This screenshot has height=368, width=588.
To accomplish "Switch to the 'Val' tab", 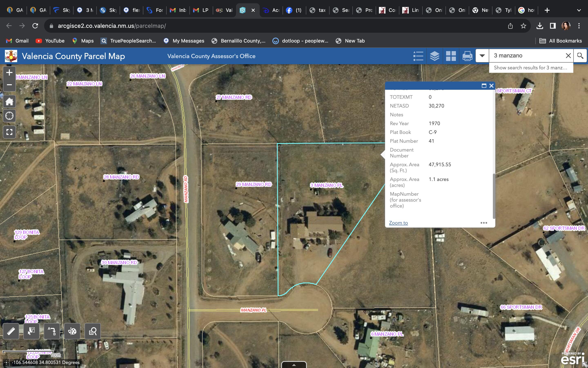I will coord(225,10).
